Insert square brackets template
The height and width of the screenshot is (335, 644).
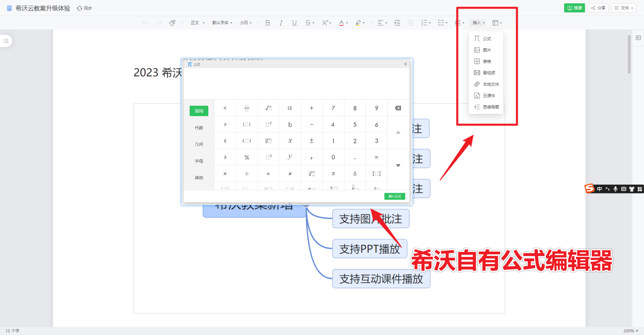pos(376,173)
